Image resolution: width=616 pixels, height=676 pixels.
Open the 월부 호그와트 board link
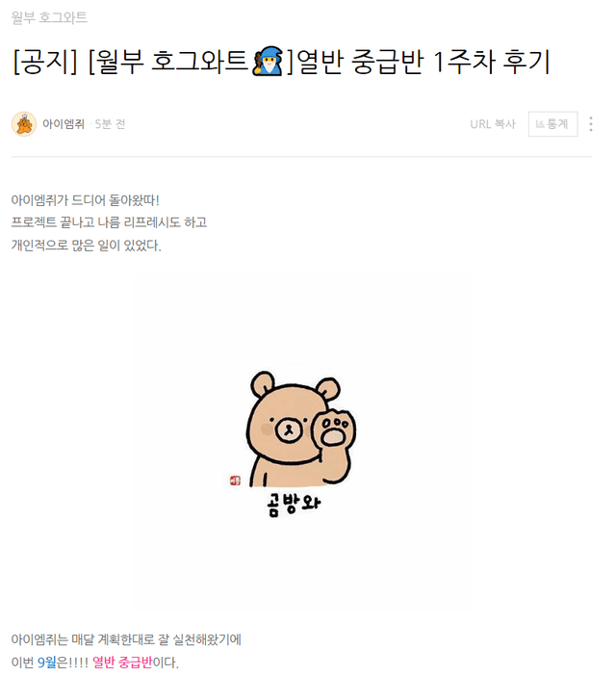49,17
